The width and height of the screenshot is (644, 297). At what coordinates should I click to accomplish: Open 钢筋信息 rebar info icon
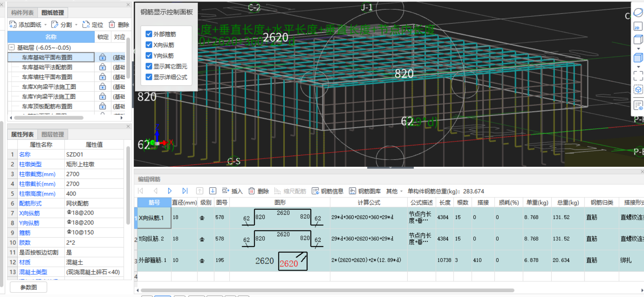(315, 191)
